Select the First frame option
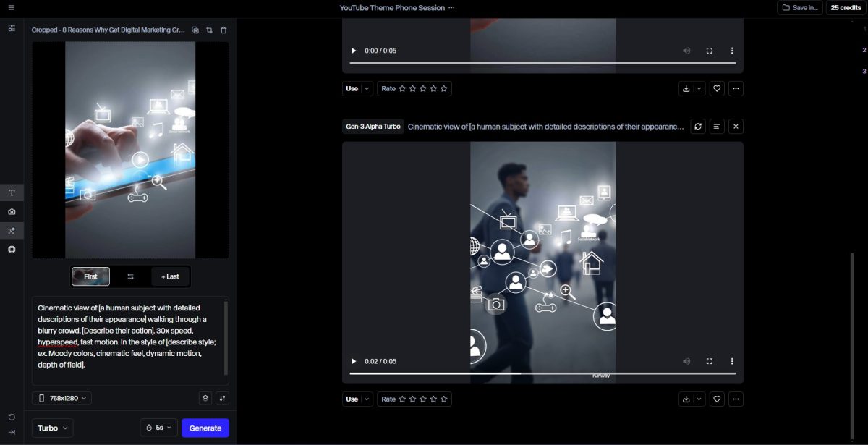 (91, 276)
